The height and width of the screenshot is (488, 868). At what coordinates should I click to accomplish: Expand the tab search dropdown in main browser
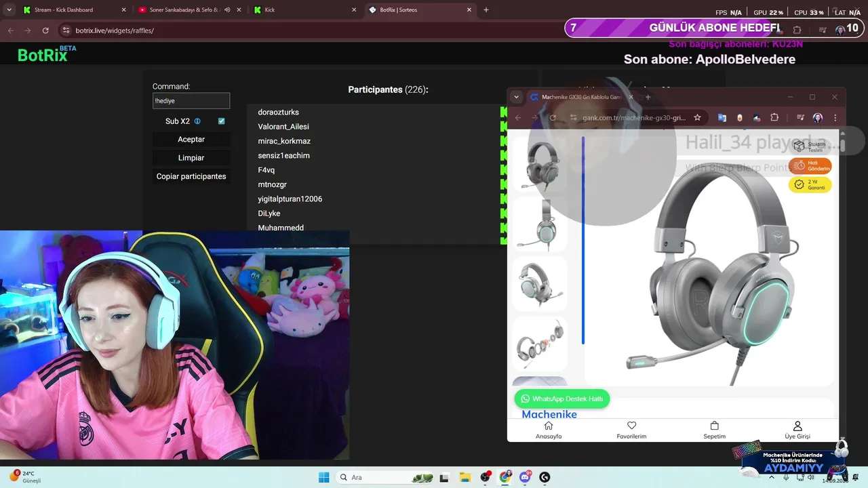click(x=9, y=10)
